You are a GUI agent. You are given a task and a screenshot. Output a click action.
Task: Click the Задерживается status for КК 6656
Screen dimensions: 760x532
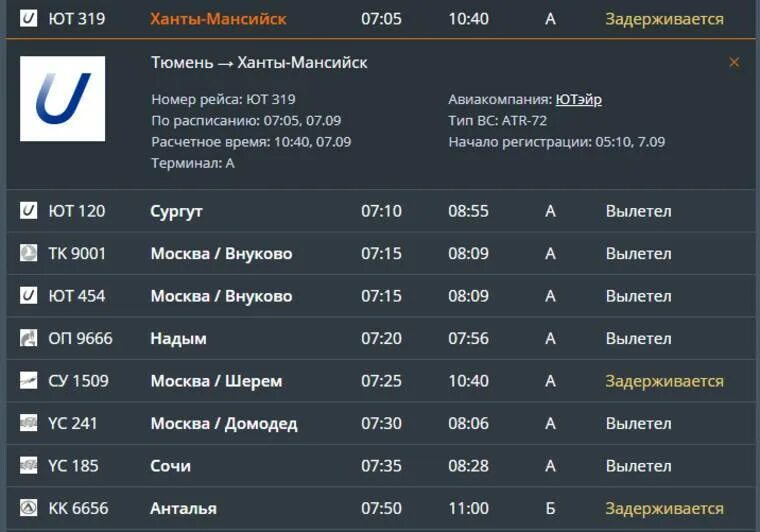click(x=665, y=508)
